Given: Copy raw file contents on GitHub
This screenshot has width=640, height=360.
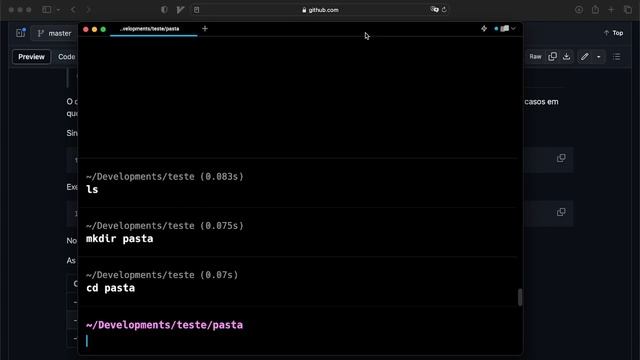Looking at the screenshot, I should point(552,57).
